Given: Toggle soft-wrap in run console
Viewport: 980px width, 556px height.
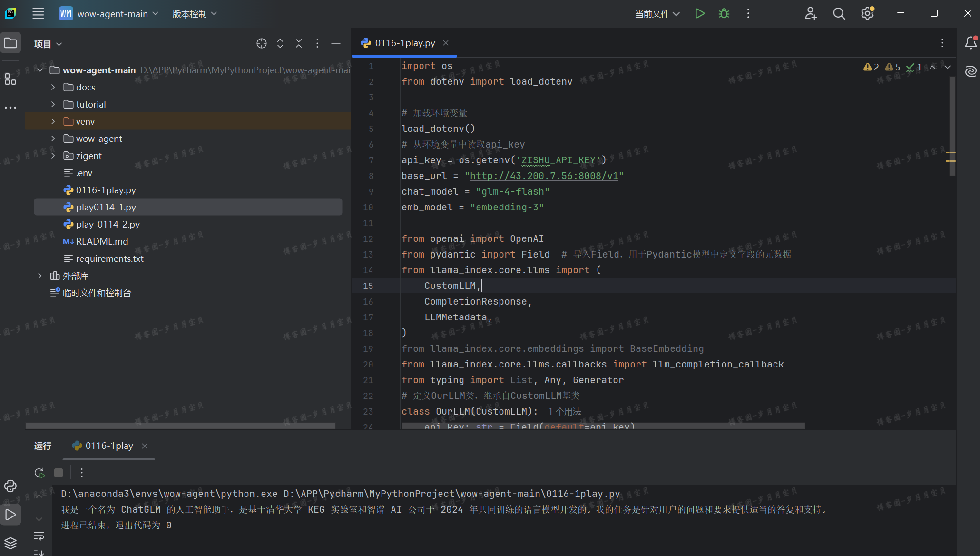Looking at the screenshot, I should pyautogui.click(x=39, y=536).
